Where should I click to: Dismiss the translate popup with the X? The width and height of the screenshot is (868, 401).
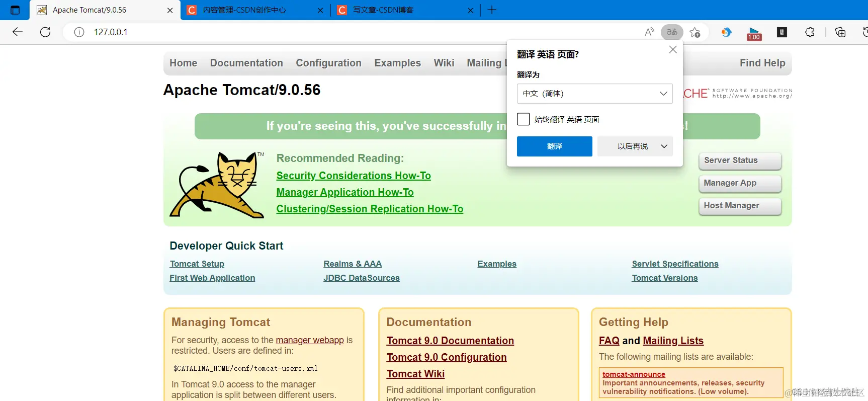tap(673, 49)
